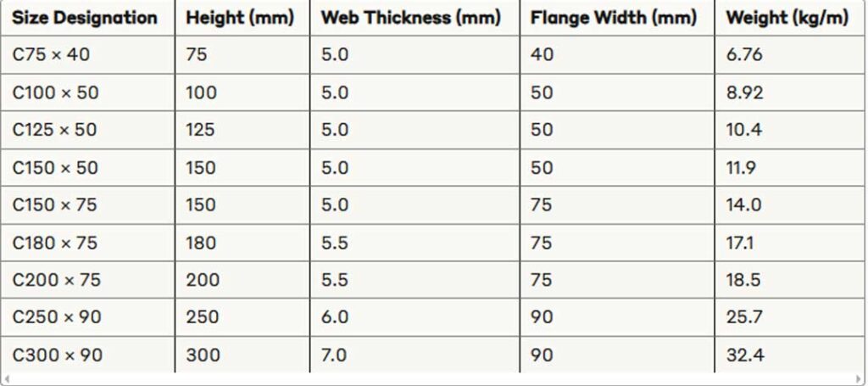
Task: Click the Flange Width (mm) header
Action: 614,18
